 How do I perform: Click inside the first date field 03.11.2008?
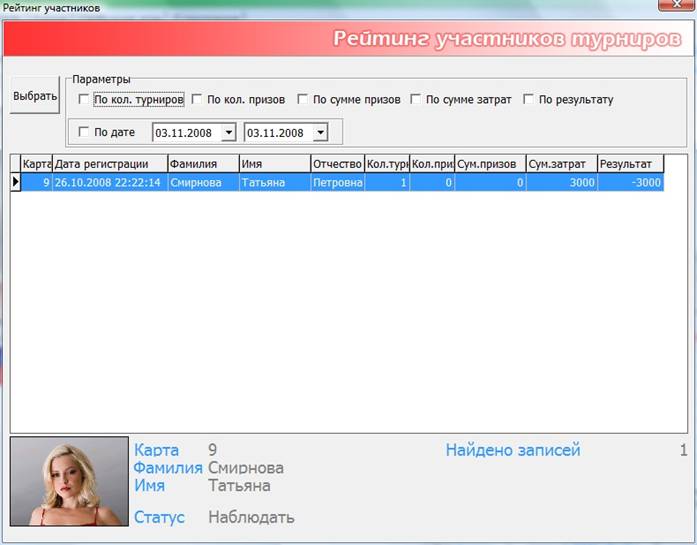click(184, 132)
